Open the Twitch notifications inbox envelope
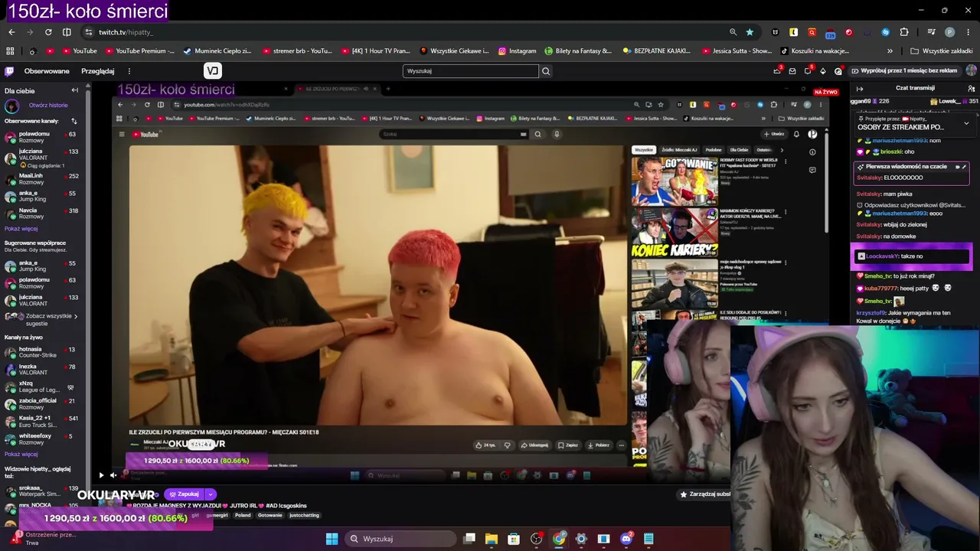The image size is (980, 551). (792, 71)
